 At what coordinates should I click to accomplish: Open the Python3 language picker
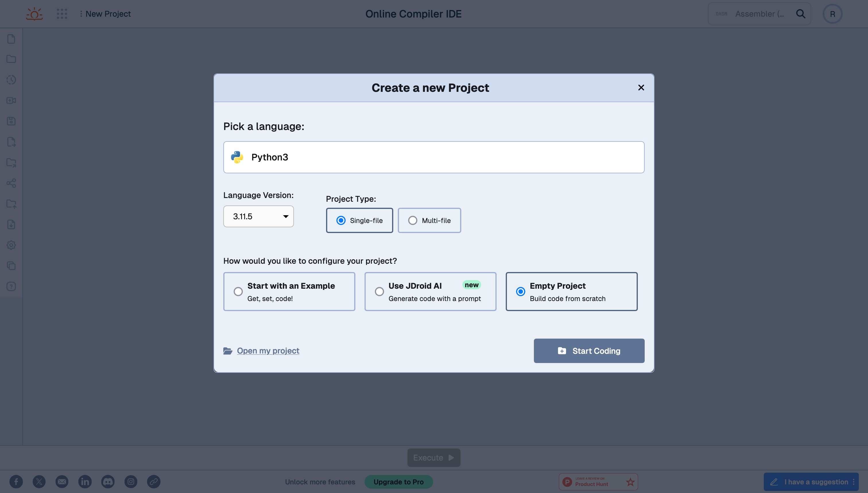point(434,158)
